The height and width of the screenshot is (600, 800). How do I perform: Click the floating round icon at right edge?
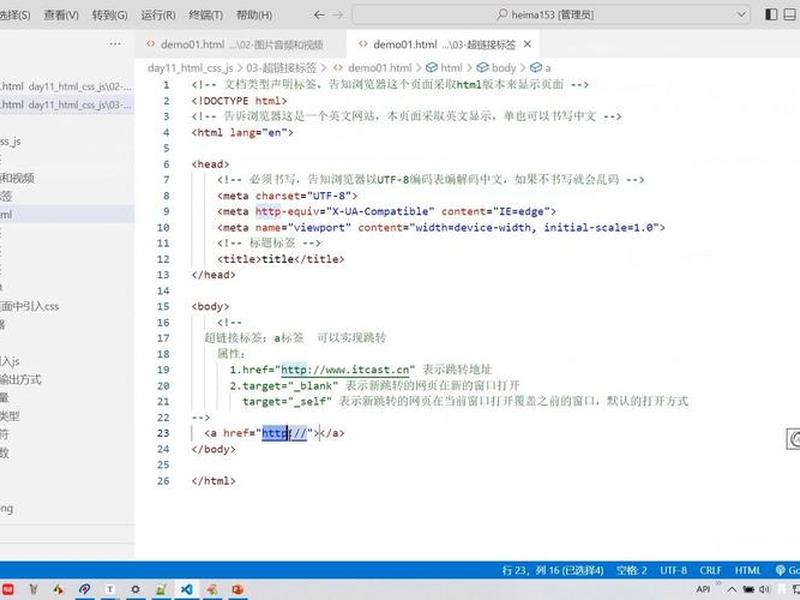point(794,439)
